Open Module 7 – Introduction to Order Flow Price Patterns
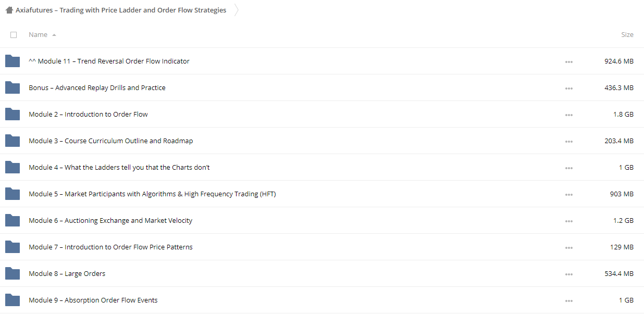Image resolution: width=644 pixels, height=315 pixels. (110, 247)
